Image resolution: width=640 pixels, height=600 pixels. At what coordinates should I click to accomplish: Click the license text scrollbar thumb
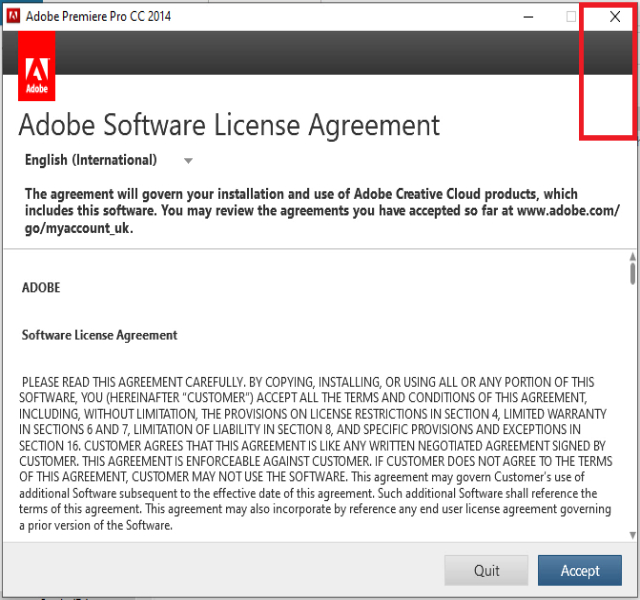coord(632,273)
